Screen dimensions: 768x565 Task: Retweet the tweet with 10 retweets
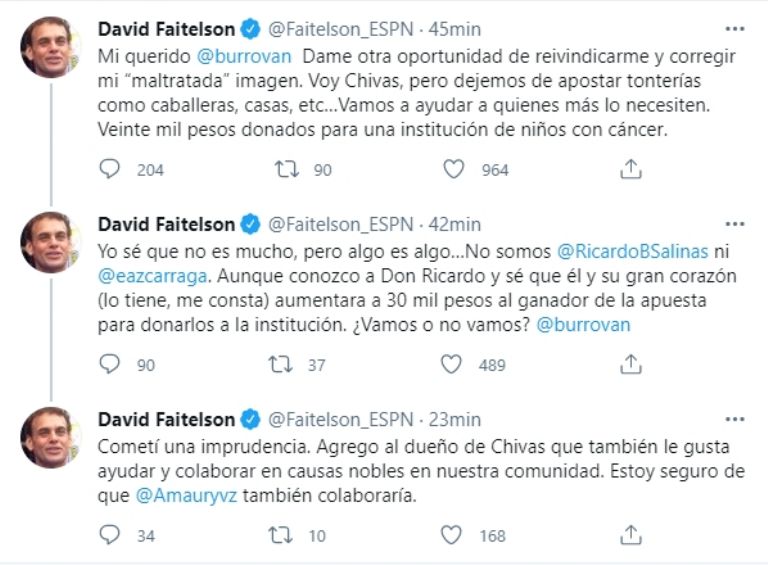(283, 535)
